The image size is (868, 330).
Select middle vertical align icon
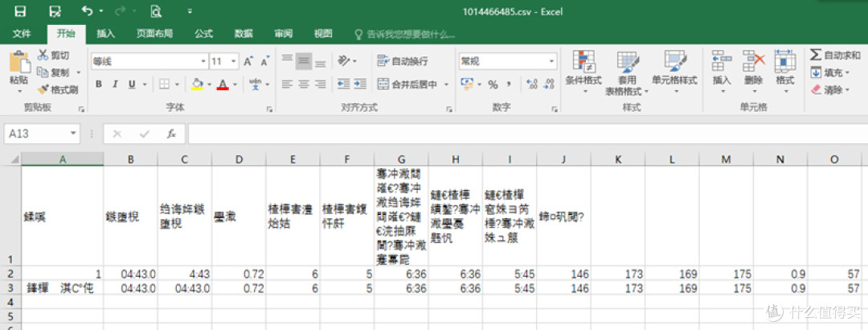pyautogui.click(x=303, y=60)
